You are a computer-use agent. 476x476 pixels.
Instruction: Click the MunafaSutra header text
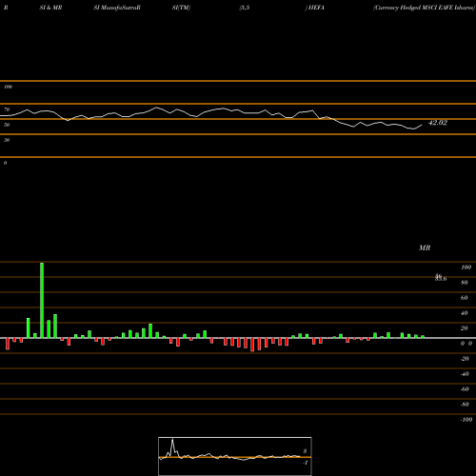pos(120,8)
